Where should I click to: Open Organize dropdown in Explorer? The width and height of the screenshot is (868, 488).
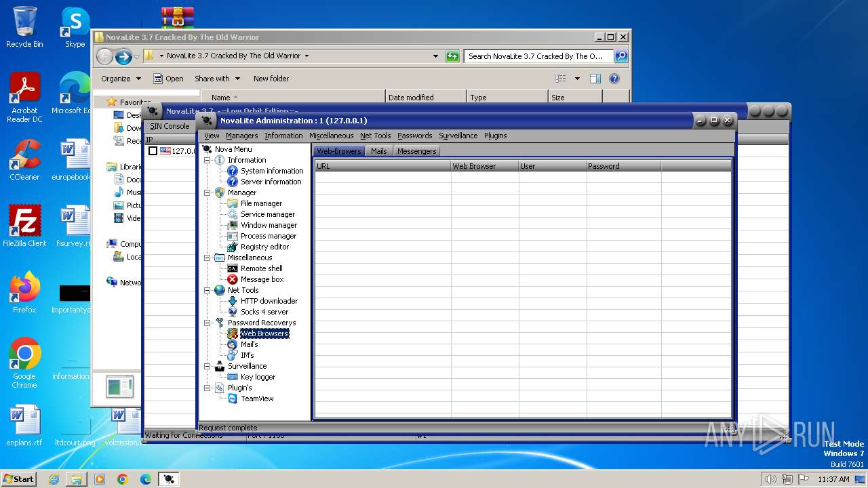121,79
